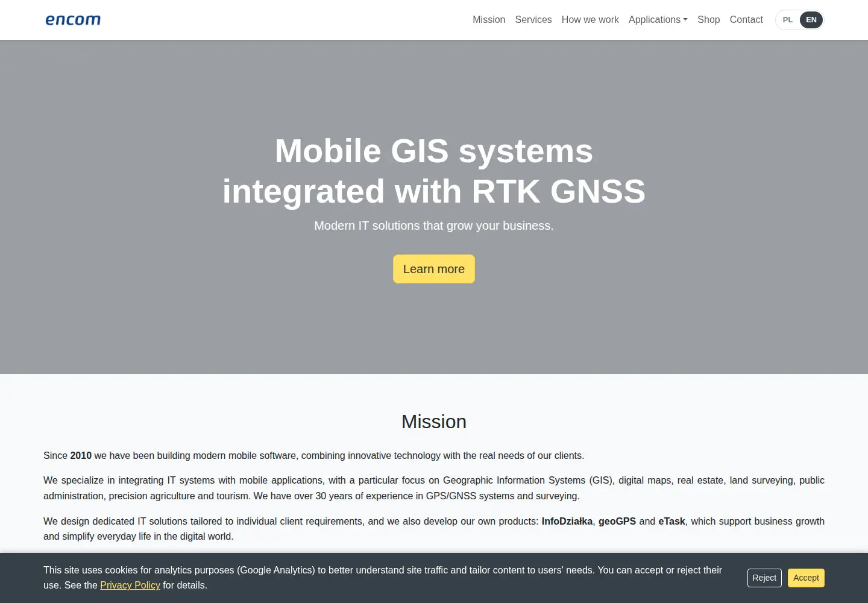Viewport: 868px width, 603px height.
Task: Accept cookies in the banner
Action: click(806, 578)
